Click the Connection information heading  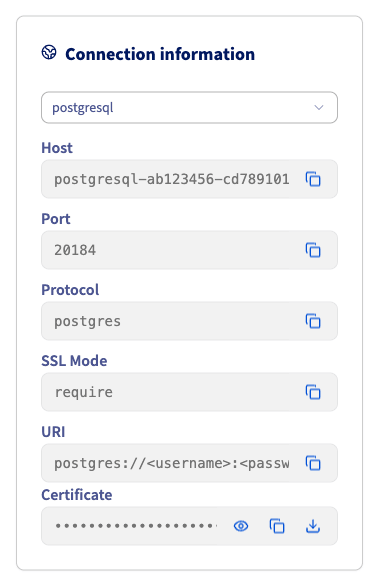click(x=160, y=54)
